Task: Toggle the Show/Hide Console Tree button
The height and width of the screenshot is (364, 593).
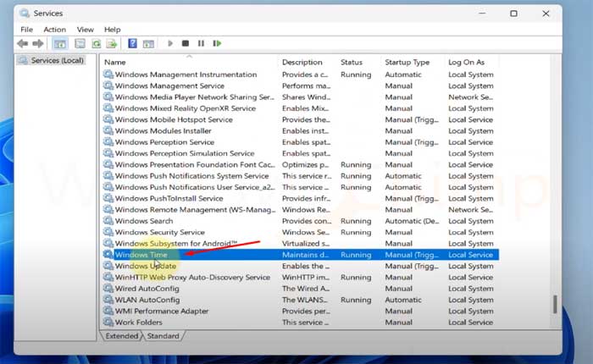Action: click(60, 43)
